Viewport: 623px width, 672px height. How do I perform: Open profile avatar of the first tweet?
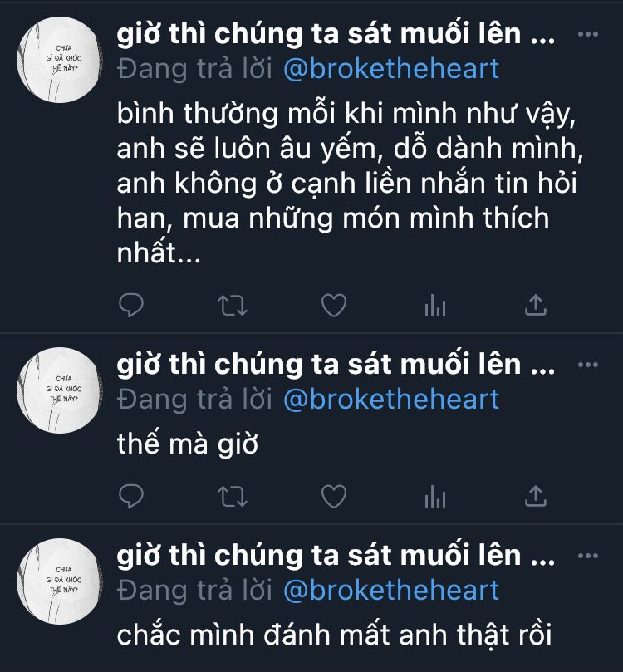59,60
